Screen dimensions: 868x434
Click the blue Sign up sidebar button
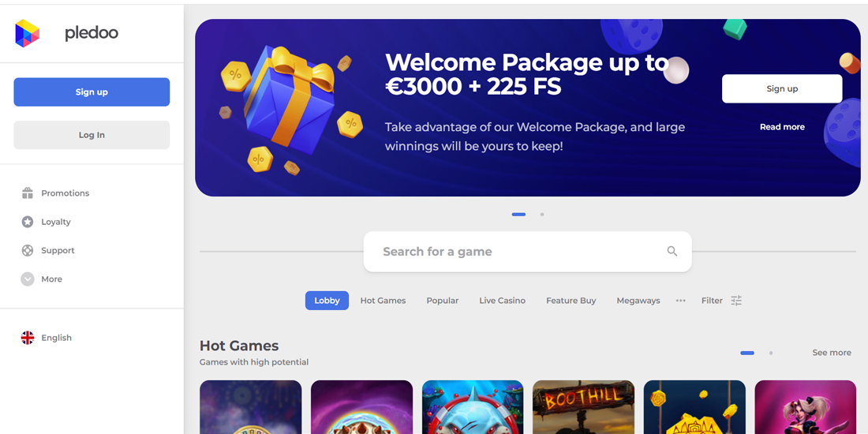coord(92,92)
